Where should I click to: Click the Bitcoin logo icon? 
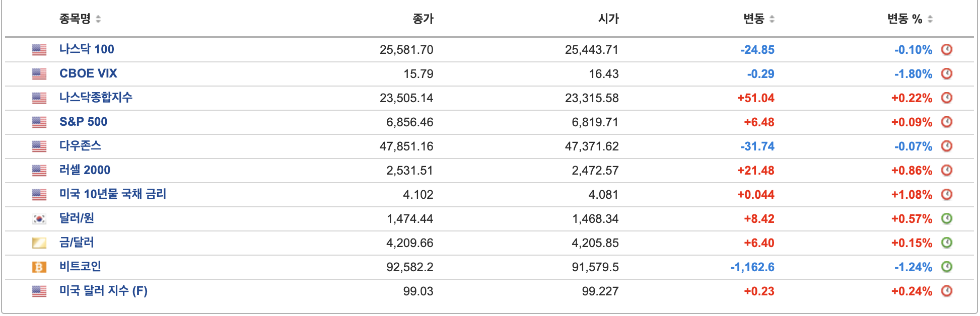pyautogui.click(x=39, y=267)
